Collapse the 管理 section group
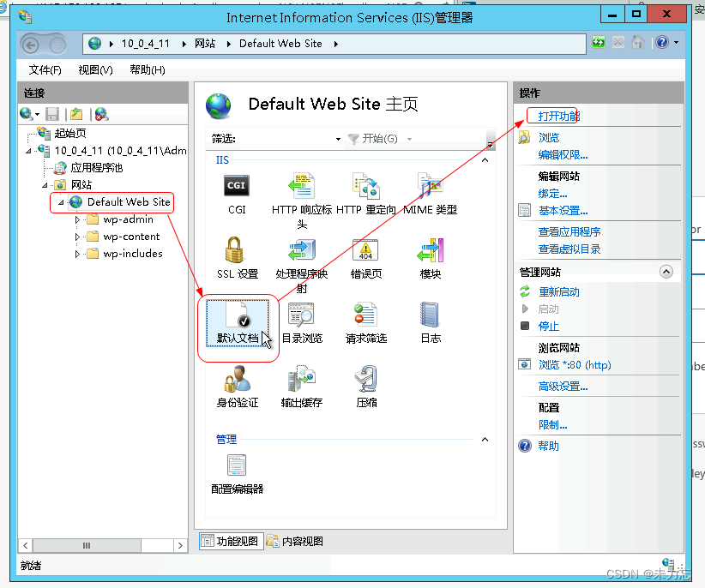Screen dimensions: 705x588 tap(485, 440)
